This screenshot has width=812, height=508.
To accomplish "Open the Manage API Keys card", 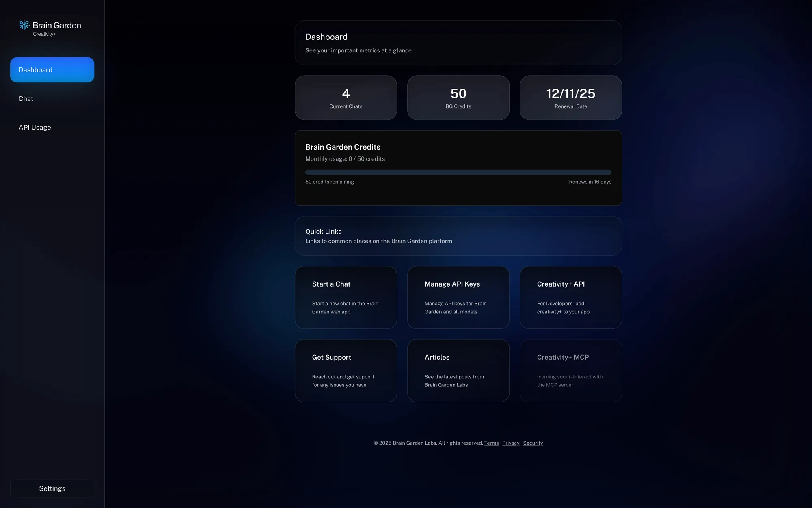I will (458, 297).
